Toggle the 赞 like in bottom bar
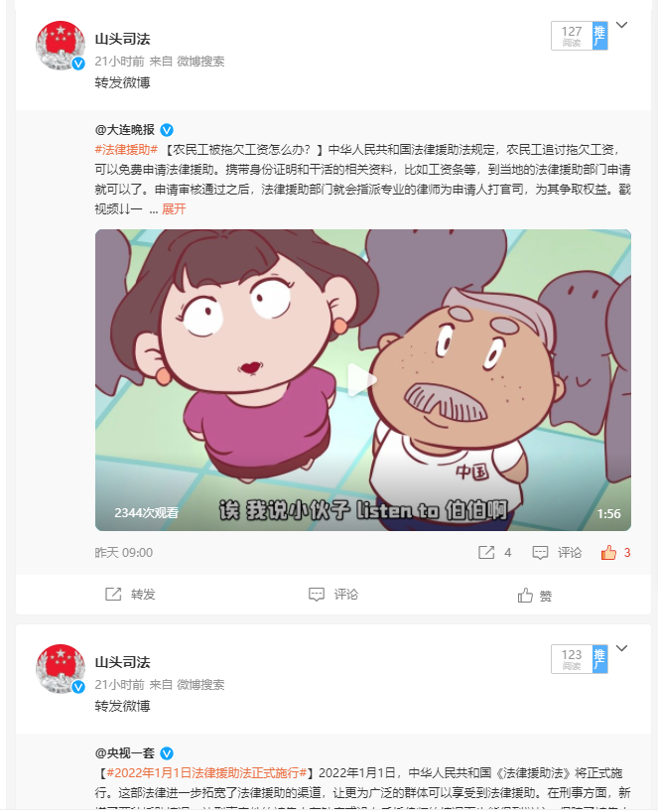Viewport: 658px width, 812px height. pyautogui.click(x=535, y=596)
